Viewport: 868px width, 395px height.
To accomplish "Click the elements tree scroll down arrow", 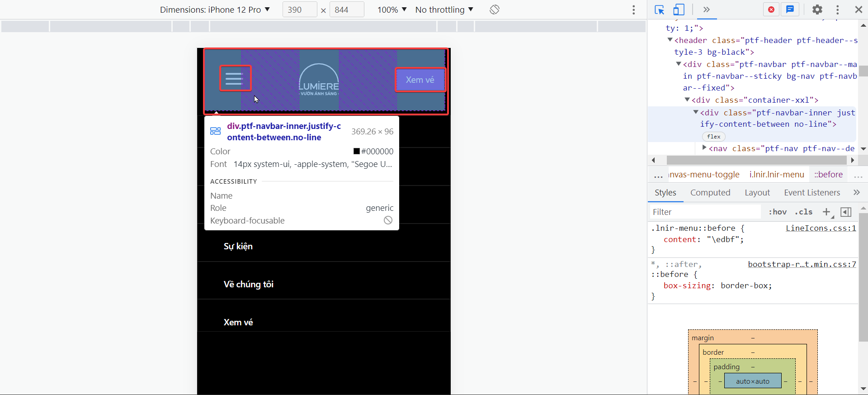I will tap(863, 149).
